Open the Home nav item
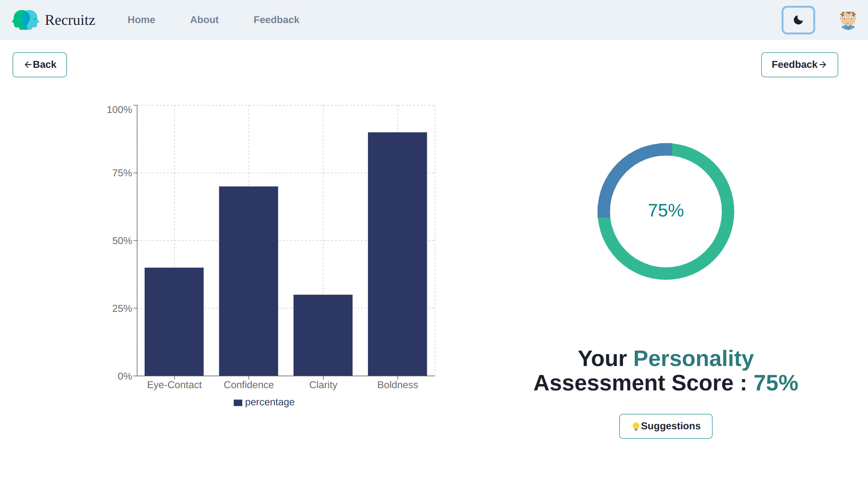Image resolution: width=868 pixels, height=488 pixels. point(141,20)
